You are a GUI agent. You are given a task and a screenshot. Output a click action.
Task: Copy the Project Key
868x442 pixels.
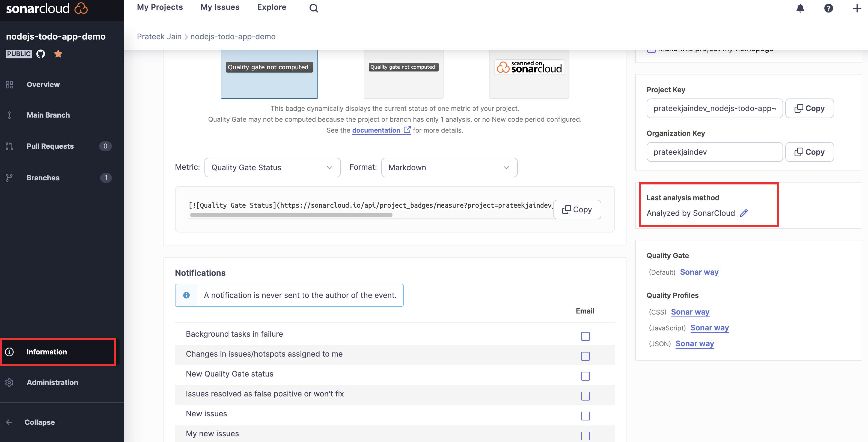[809, 109]
